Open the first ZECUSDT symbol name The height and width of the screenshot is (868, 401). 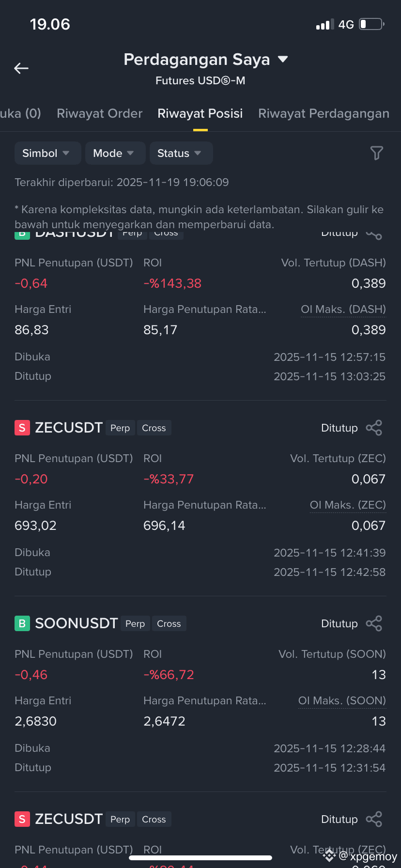pos(69,428)
